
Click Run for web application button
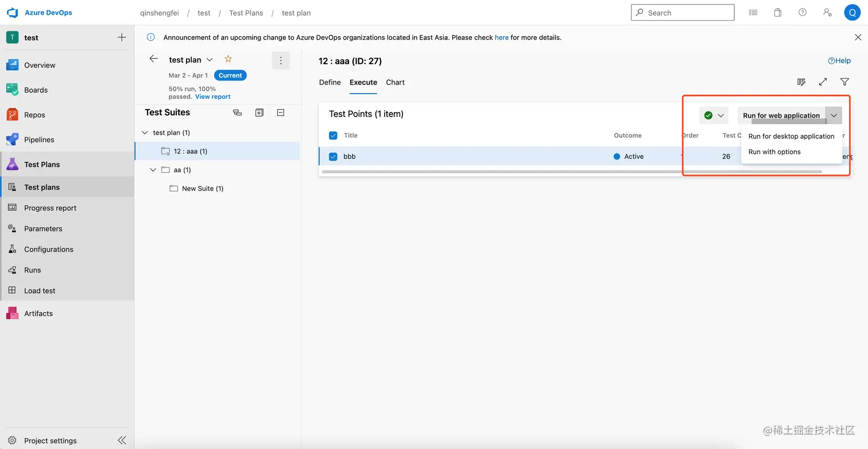coord(781,115)
